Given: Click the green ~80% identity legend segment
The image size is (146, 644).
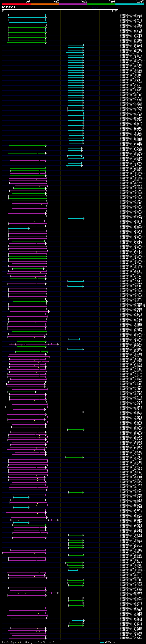Looking at the screenshot, I should pyautogui.click(x=101, y=4).
